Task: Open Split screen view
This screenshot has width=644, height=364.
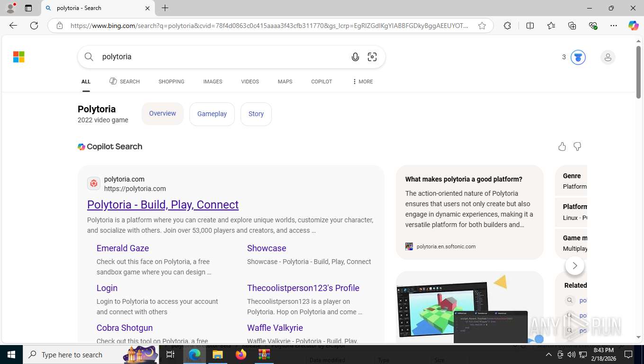Action: [x=530, y=26]
